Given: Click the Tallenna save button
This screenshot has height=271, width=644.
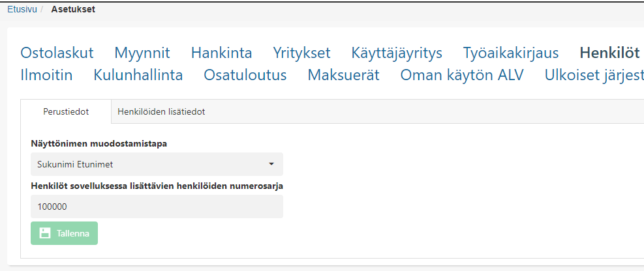Looking at the screenshot, I should [64, 233].
